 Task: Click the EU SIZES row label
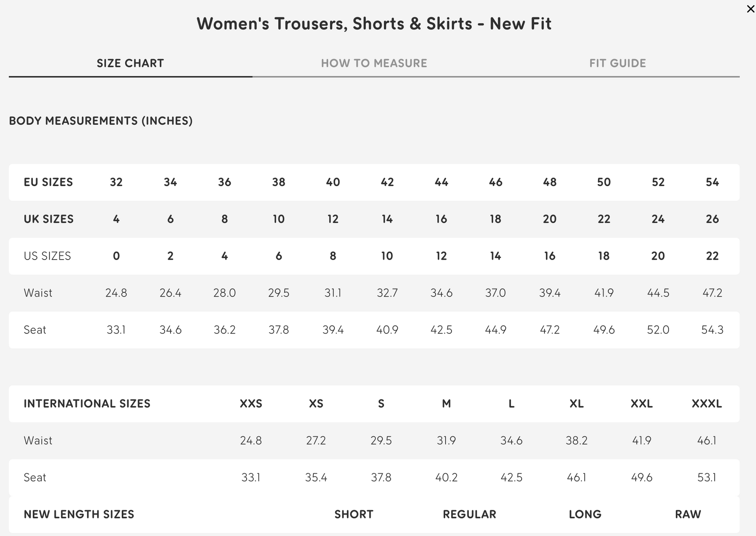[x=48, y=182]
